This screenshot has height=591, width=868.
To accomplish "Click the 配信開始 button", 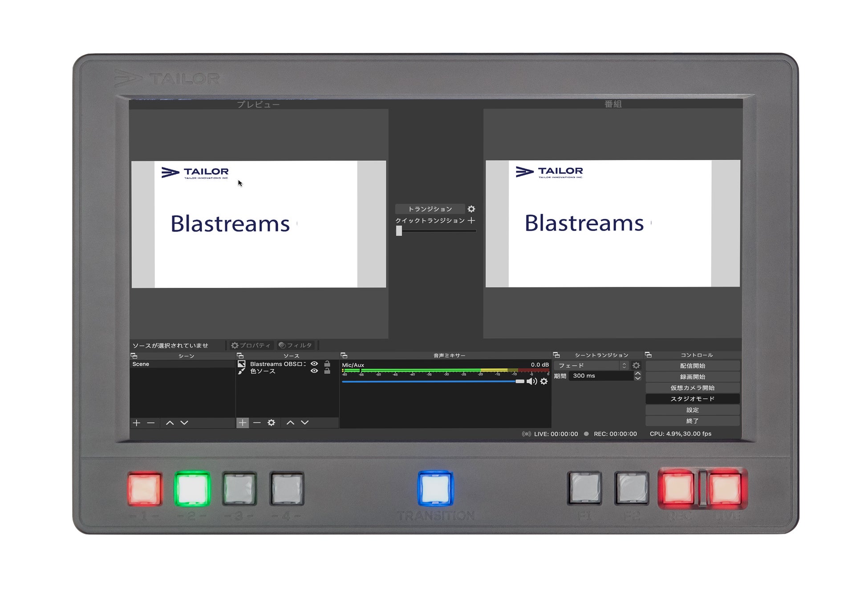I will [692, 366].
